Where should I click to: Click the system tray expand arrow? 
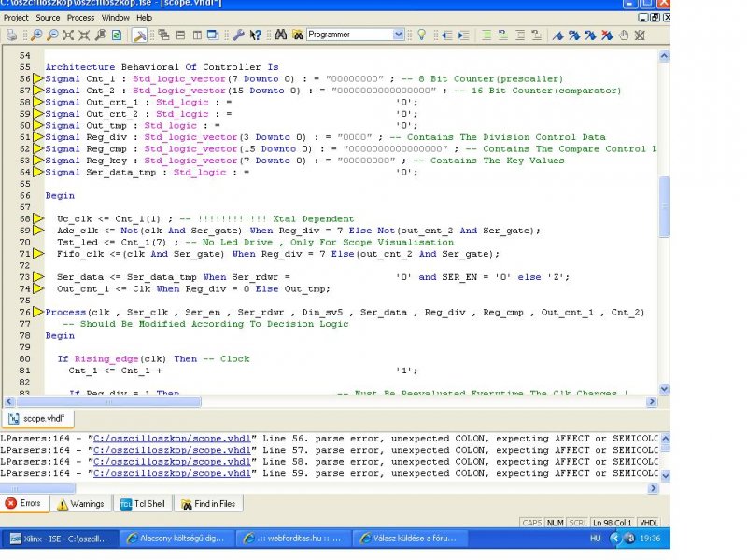(x=615, y=539)
